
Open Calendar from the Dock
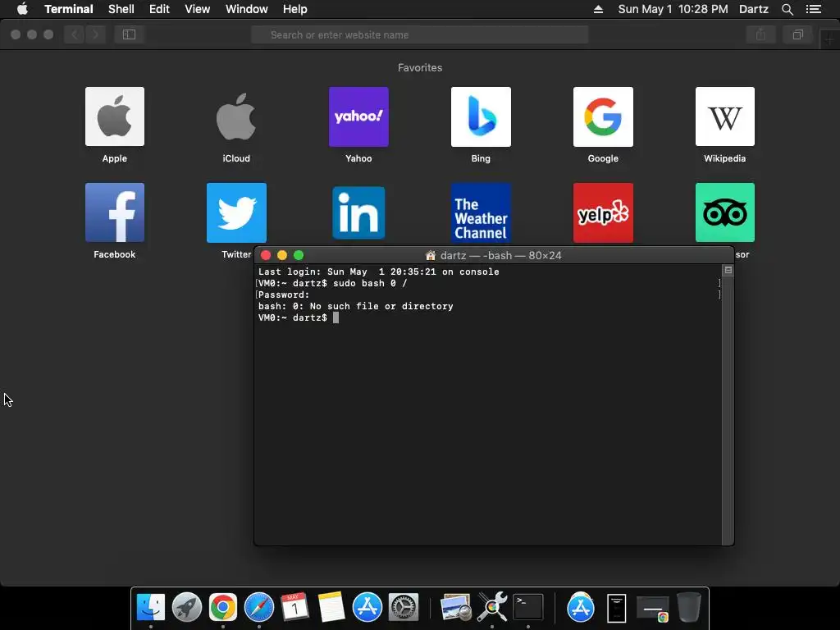[294, 607]
